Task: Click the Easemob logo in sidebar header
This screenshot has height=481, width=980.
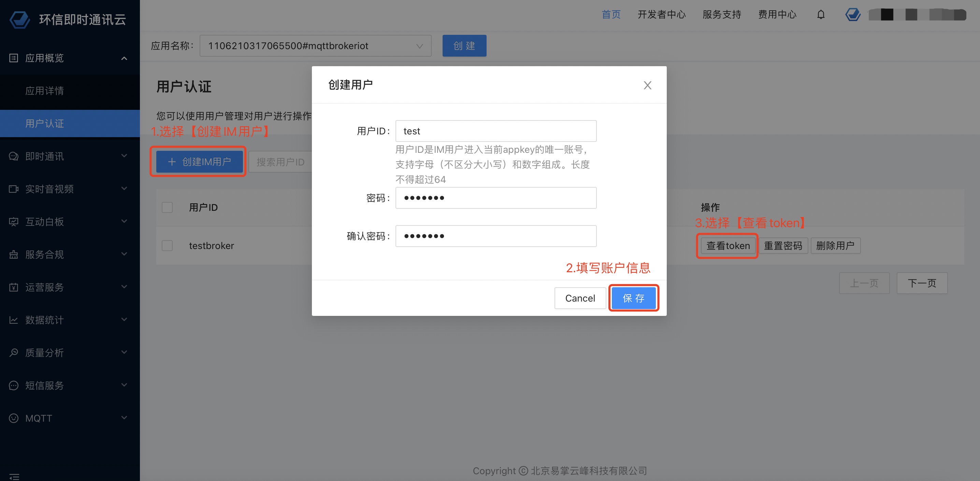Action: coord(19,19)
